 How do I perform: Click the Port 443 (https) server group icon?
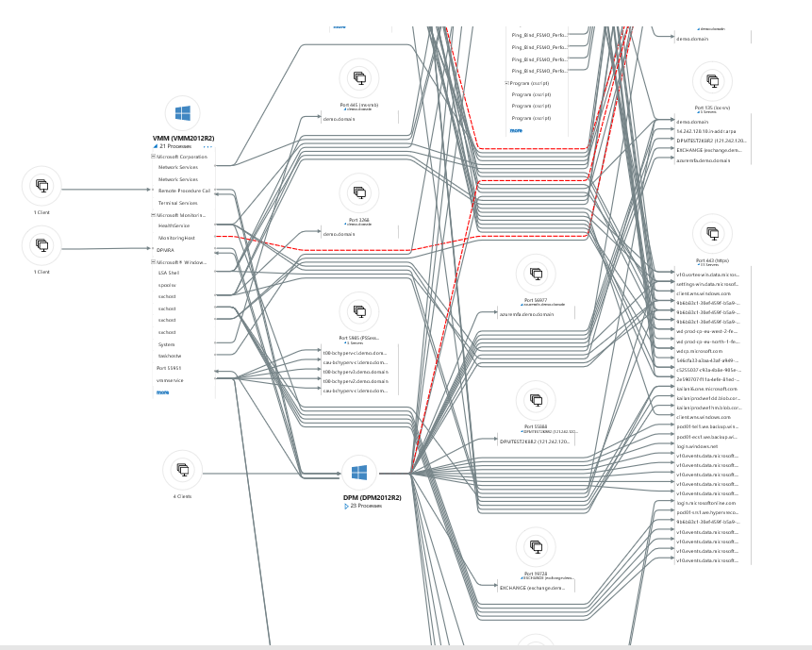(712, 233)
